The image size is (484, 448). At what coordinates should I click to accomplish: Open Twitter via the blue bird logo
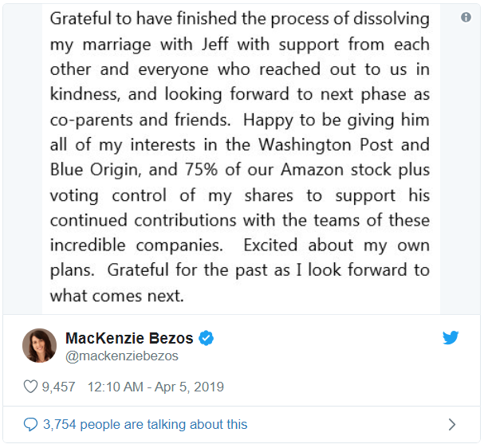[451, 337]
